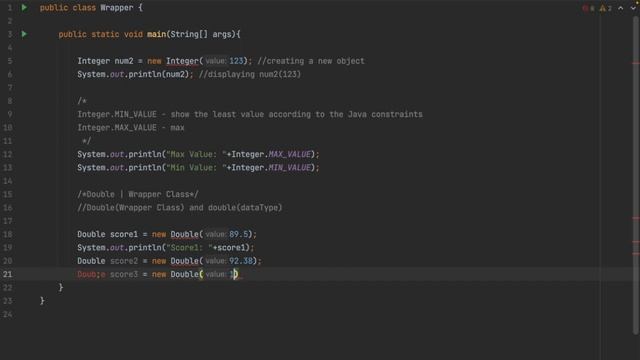The height and width of the screenshot is (360, 640).
Task: Click underlined 'Integer(' constructor on line 5
Action: click(184, 61)
